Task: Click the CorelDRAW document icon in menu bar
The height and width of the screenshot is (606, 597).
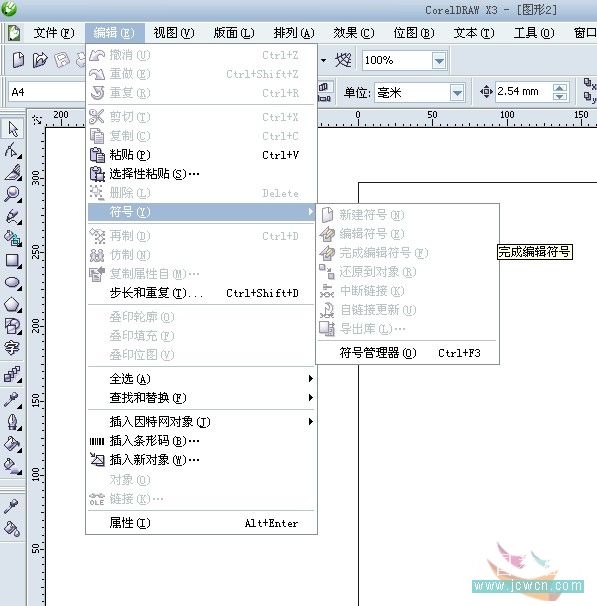Action: [x=14, y=33]
